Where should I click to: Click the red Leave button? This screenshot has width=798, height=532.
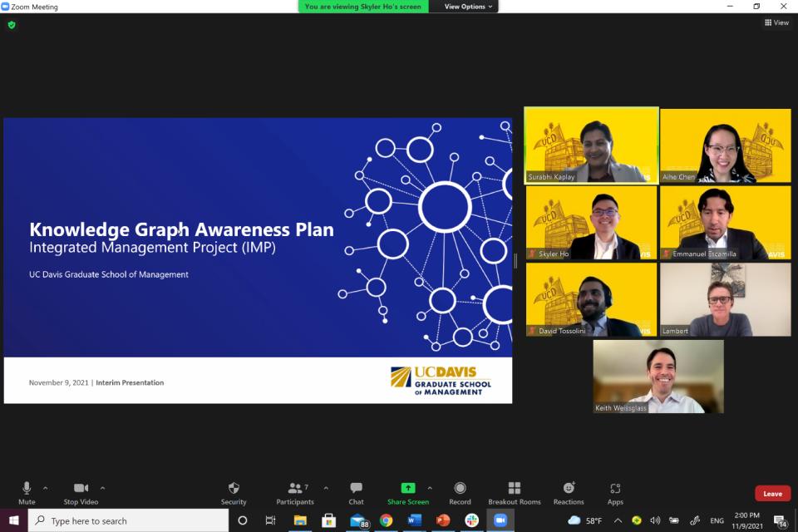click(772, 494)
